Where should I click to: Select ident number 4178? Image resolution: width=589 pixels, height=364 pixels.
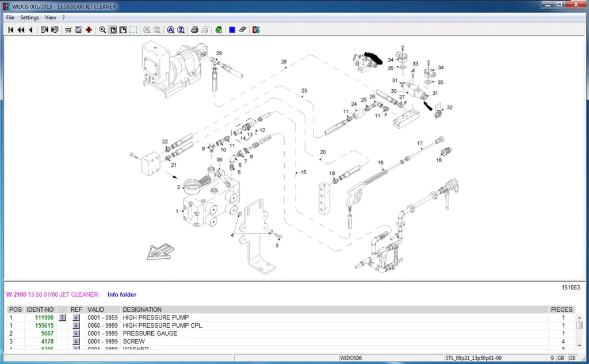coord(47,341)
